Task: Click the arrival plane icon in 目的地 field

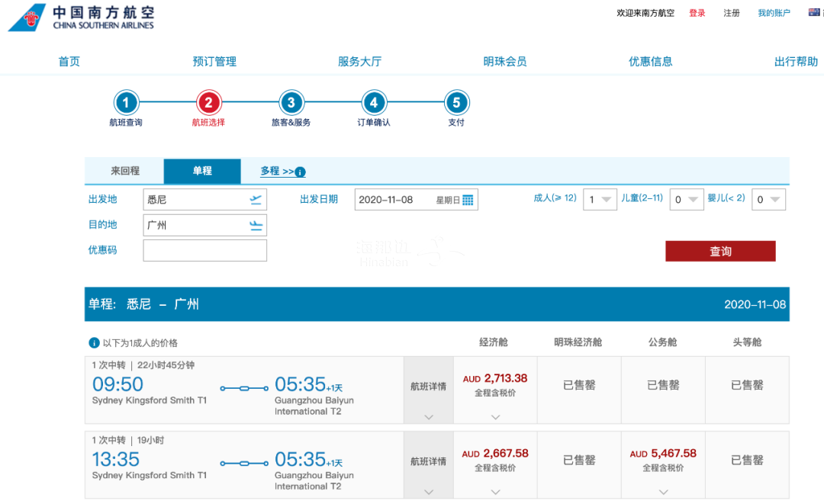Action: tap(256, 225)
